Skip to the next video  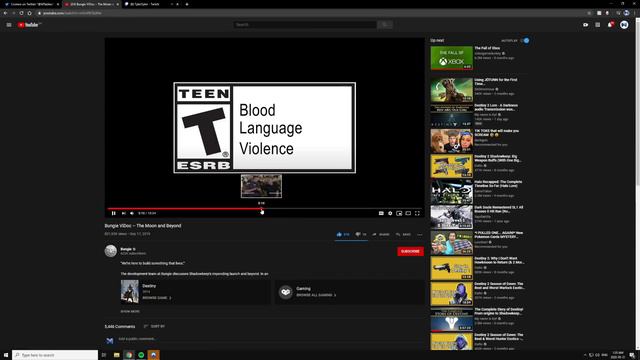pos(123,213)
